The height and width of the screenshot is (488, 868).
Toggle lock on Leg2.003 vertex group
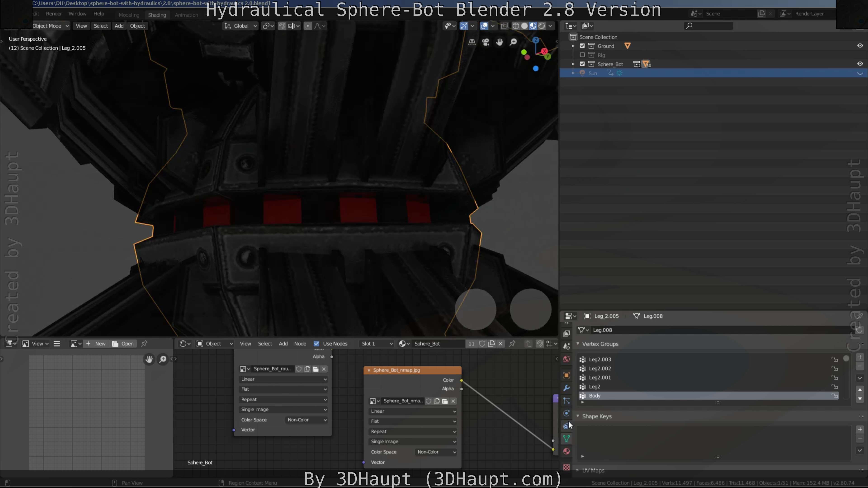(x=834, y=359)
